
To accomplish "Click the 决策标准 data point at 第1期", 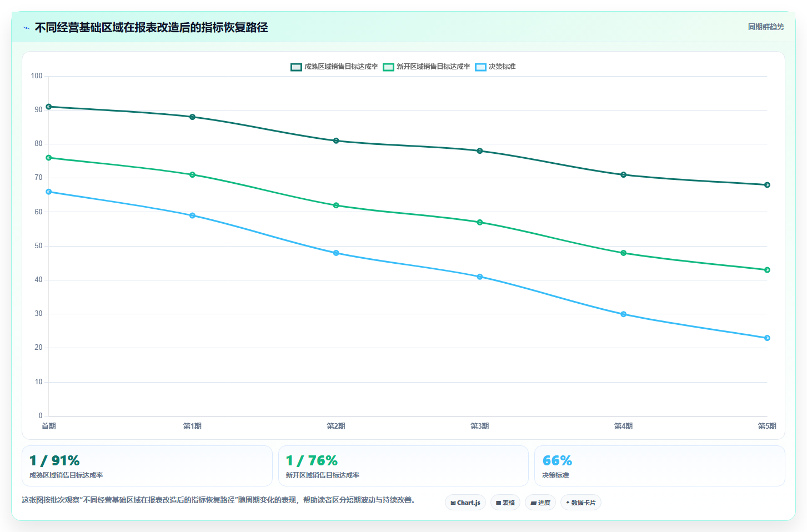I will click(x=192, y=215).
